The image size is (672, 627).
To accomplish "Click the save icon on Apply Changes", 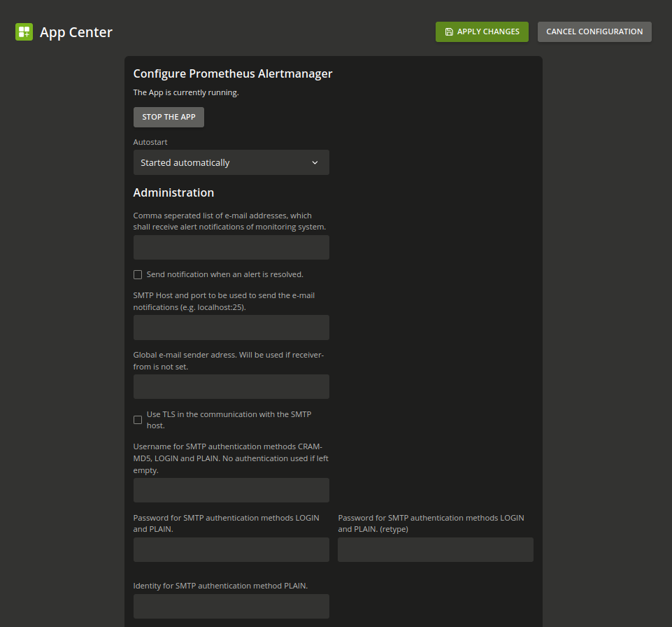I will tap(449, 31).
